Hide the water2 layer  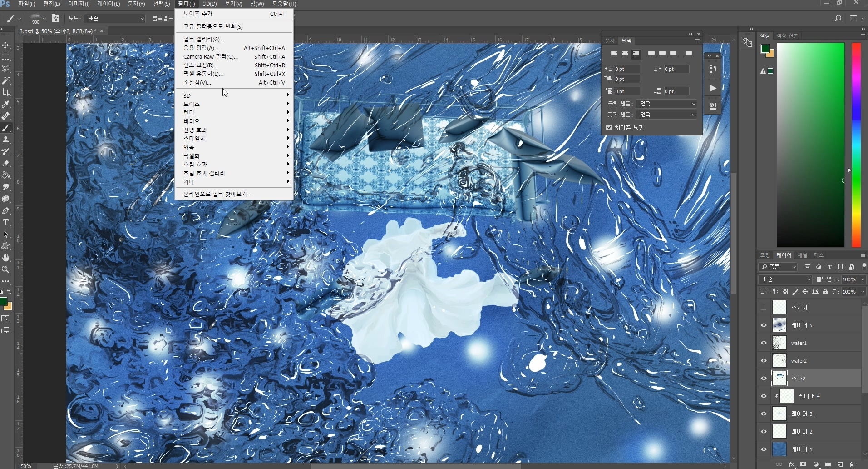[764, 361]
